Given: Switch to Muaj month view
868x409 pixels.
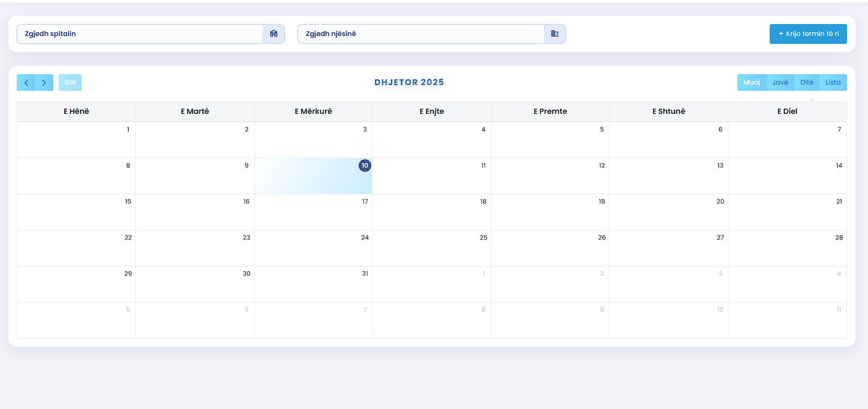Looking at the screenshot, I should [751, 83].
